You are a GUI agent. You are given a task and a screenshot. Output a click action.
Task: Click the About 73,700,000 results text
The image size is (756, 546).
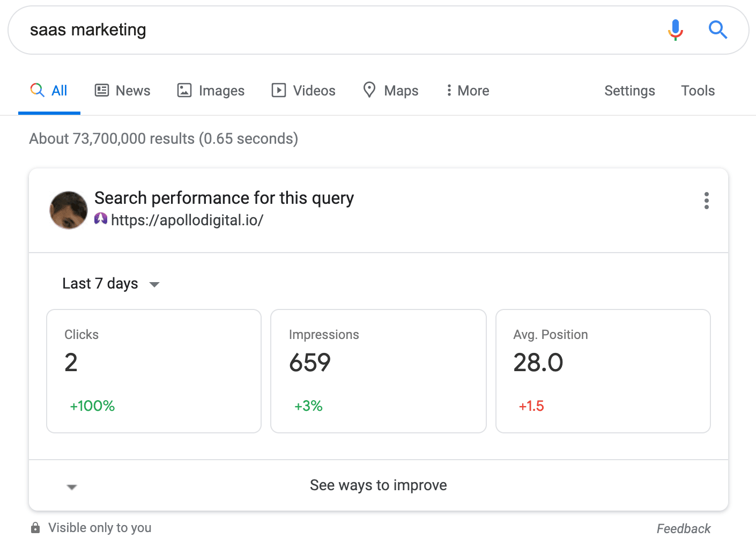tap(164, 139)
